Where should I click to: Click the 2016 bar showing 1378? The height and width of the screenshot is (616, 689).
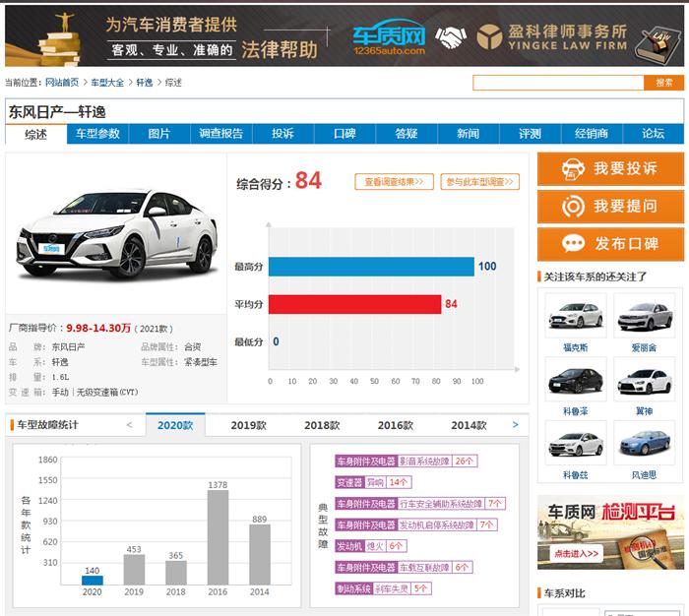click(218, 537)
